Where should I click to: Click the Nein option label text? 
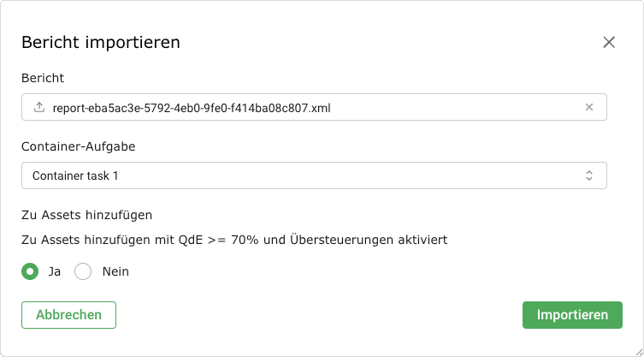(x=115, y=271)
